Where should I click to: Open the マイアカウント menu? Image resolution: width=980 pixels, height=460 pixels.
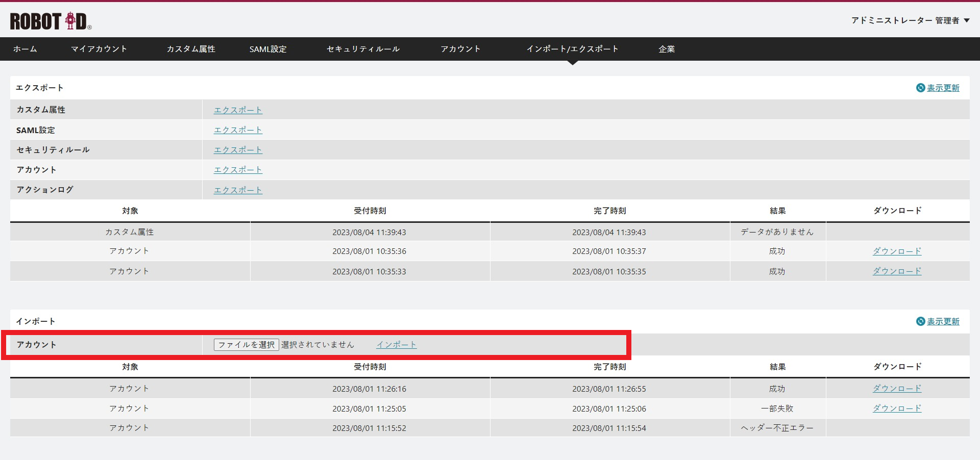coord(99,49)
